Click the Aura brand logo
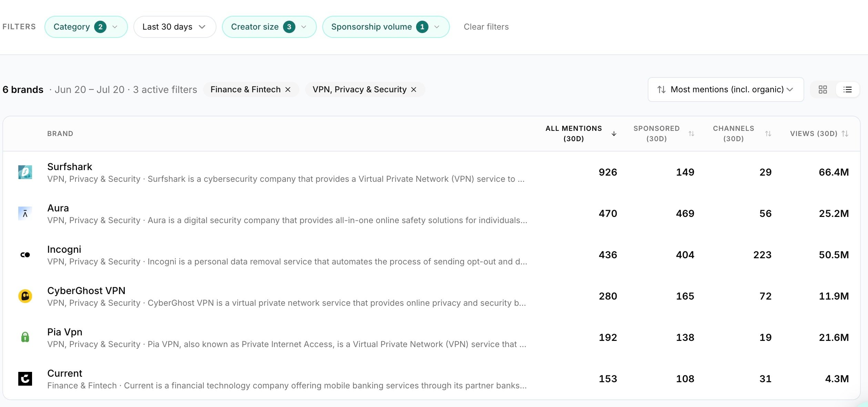Screen dimensions: 868x407 point(25,213)
